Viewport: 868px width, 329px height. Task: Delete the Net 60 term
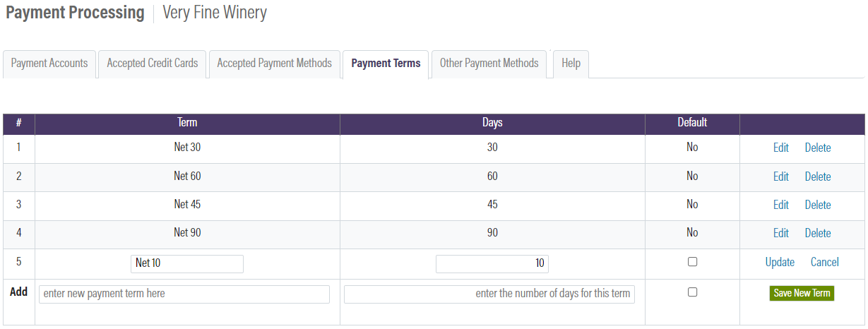click(x=818, y=177)
